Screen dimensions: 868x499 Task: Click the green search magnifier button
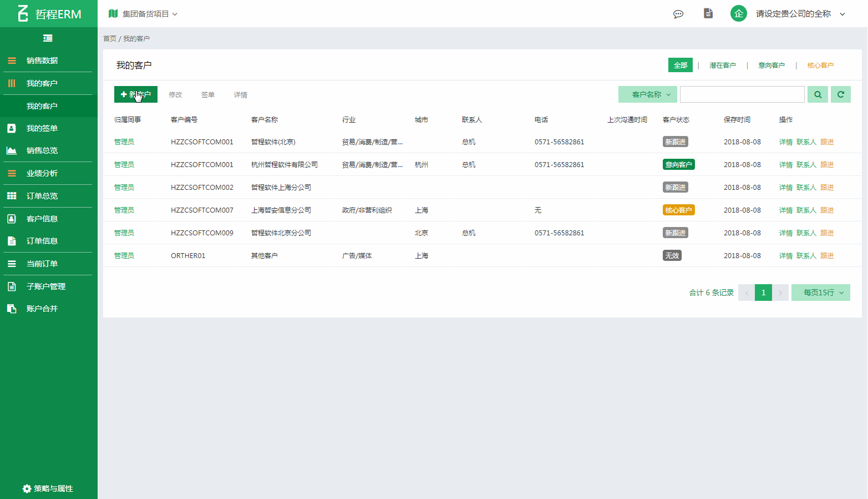click(818, 94)
